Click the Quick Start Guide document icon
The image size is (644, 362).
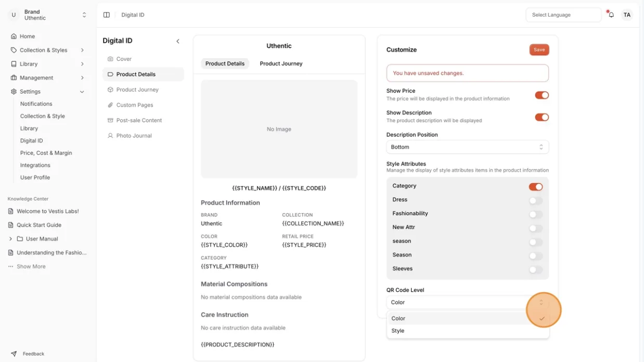click(11, 225)
